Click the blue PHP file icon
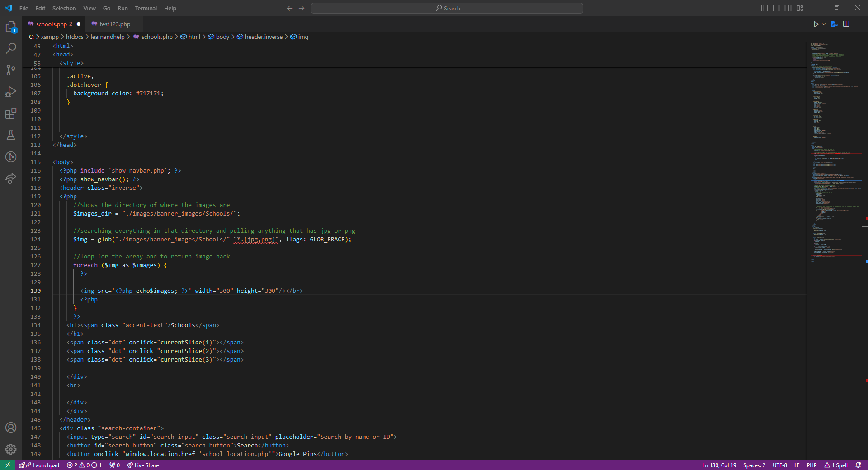868x470 pixels. coord(835,24)
